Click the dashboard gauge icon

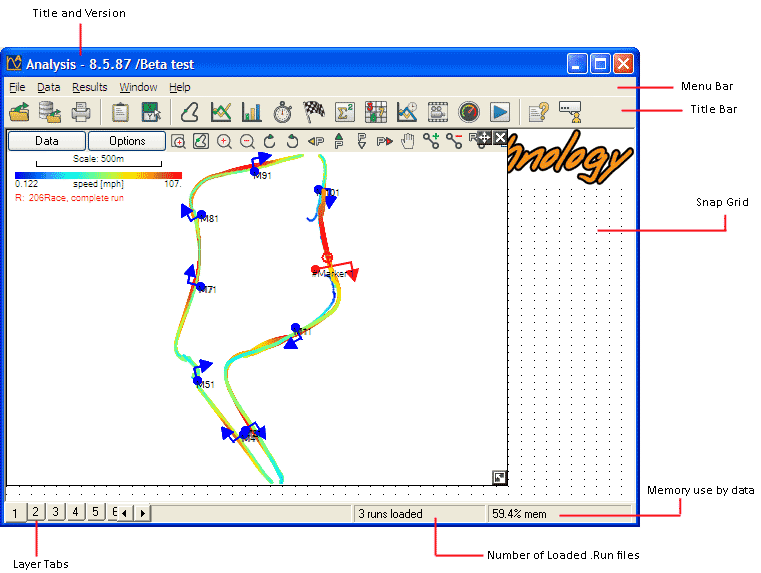(469, 112)
